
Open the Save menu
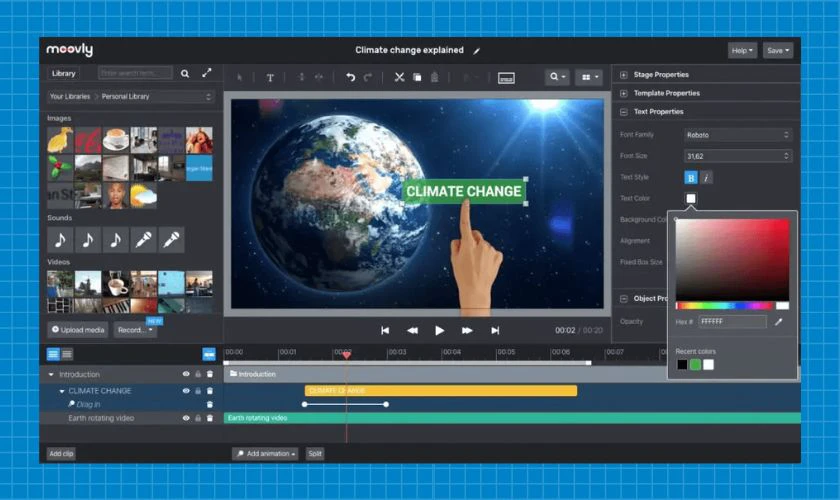point(778,50)
